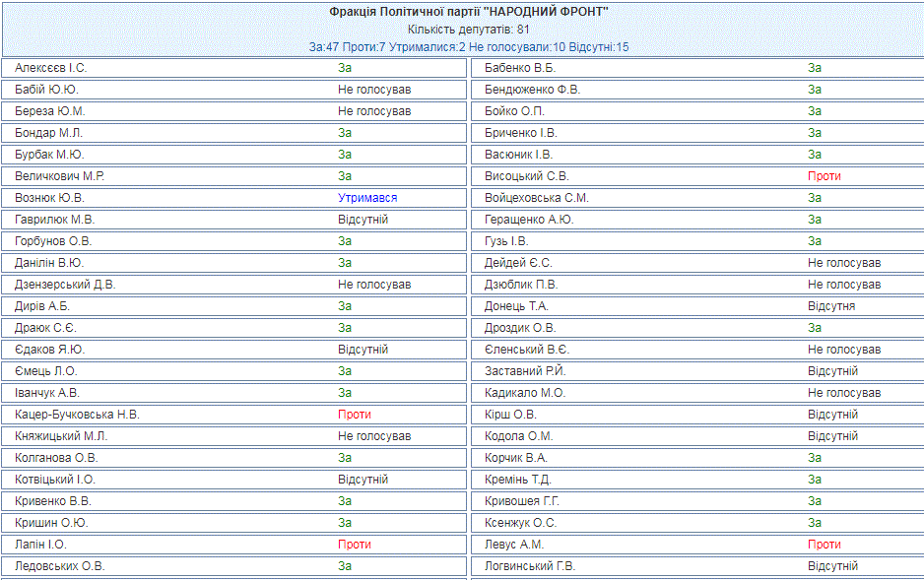924x580 pixels.
Task: Click the "Не голосував" status for Береза Ю.М.
Action: 374,111
